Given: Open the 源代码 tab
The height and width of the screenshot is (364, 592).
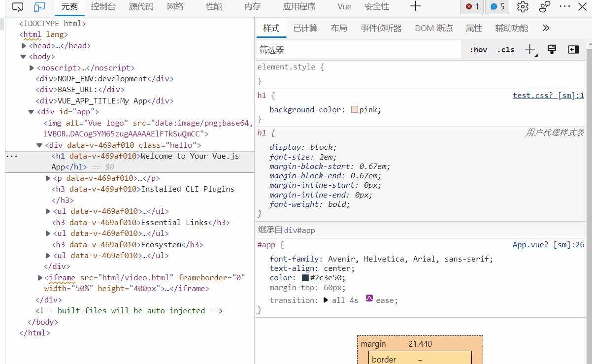Looking at the screenshot, I should [141, 7].
